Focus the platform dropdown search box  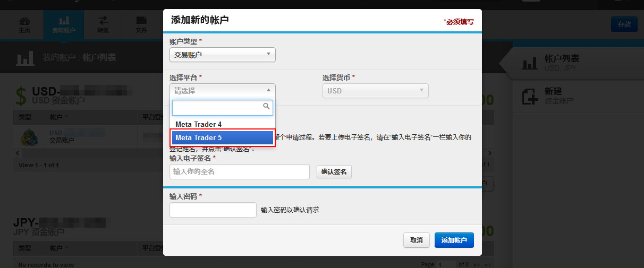pyautogui.click(x=223, y=108)
